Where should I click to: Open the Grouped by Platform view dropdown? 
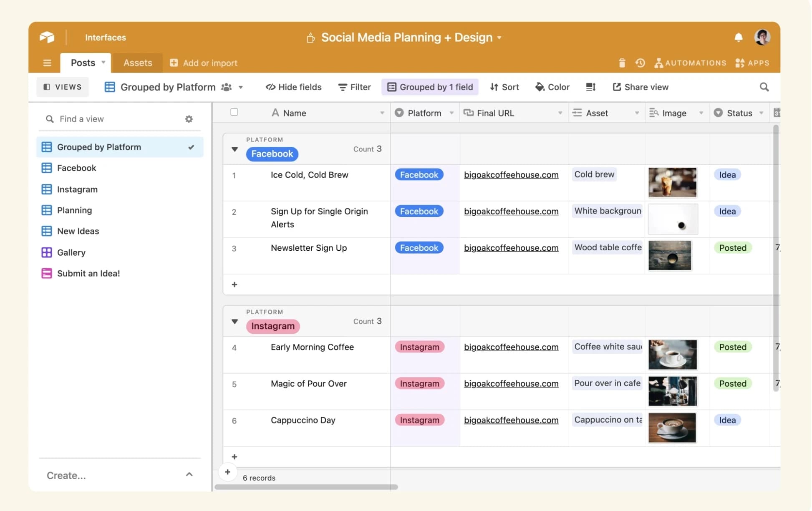point(240,87)
